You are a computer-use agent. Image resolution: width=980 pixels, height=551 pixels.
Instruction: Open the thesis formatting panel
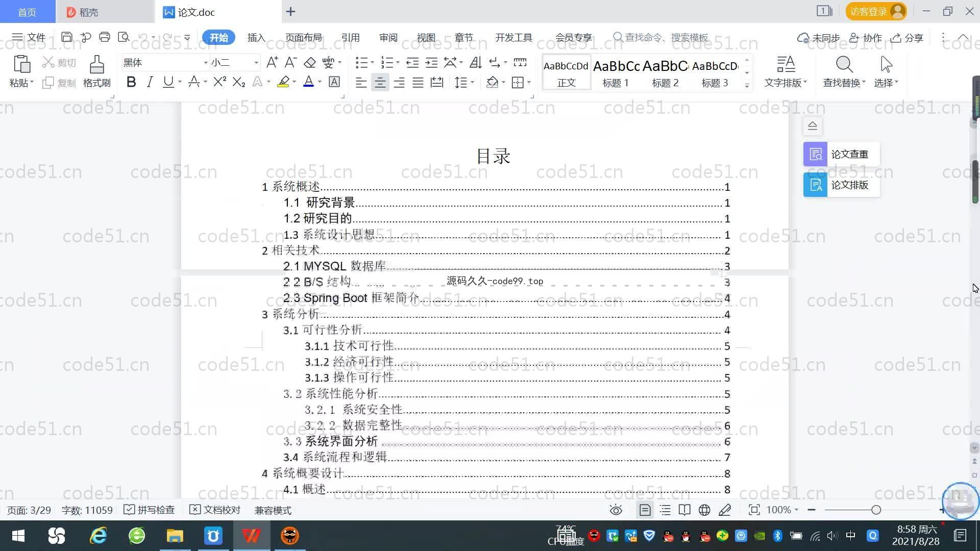click(841, 185)
